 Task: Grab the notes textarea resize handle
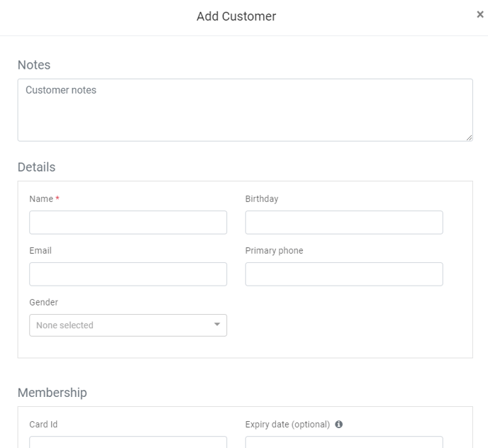[469, 138]
